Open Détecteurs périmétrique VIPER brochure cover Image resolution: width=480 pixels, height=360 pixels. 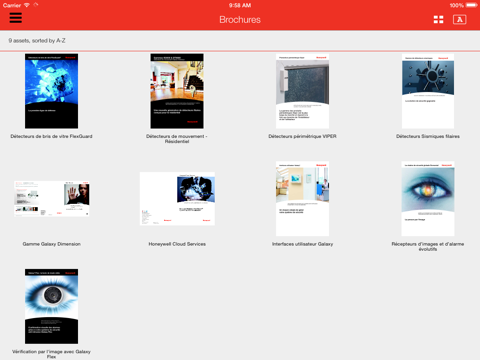(x=302, y=91)
